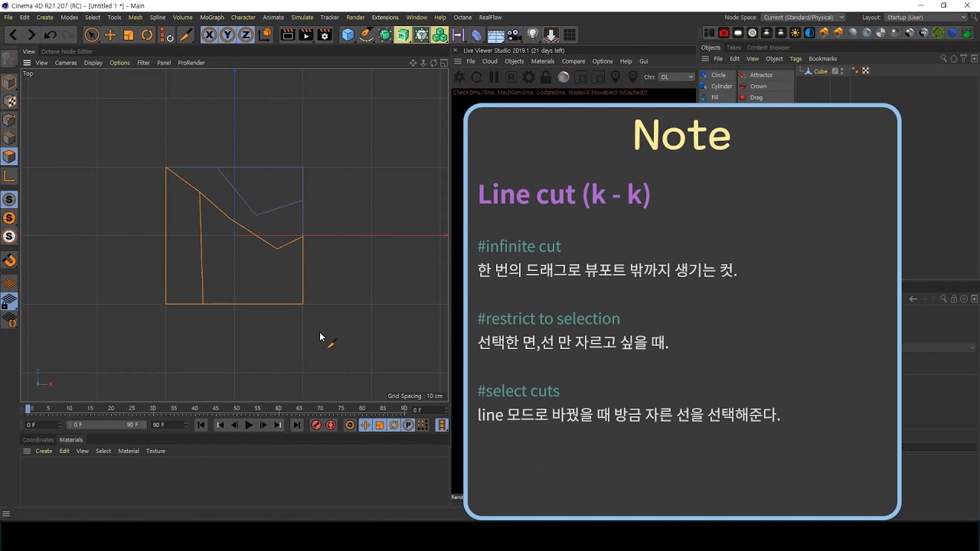Select the Cube object in Objects manager
Image resolution: width=980 pixels, height=551 pixels.
[x=820, y=71]
